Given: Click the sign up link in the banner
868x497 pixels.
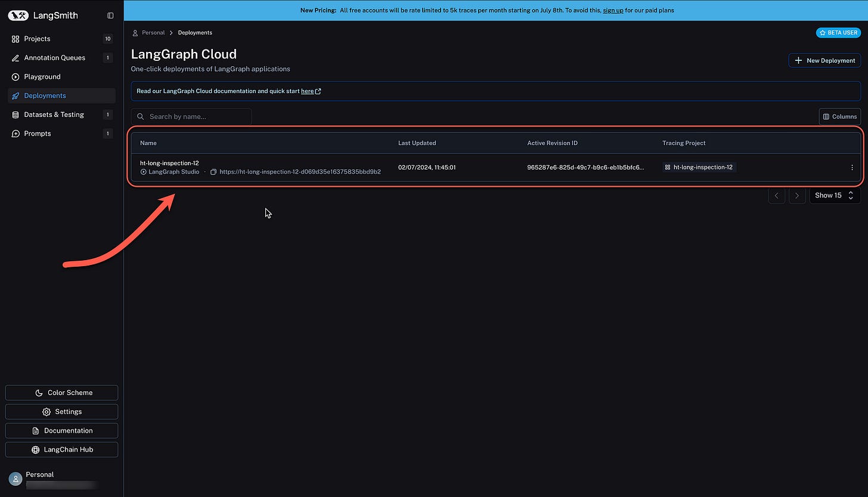Looking at the screenshot, I should pos(613,10).
